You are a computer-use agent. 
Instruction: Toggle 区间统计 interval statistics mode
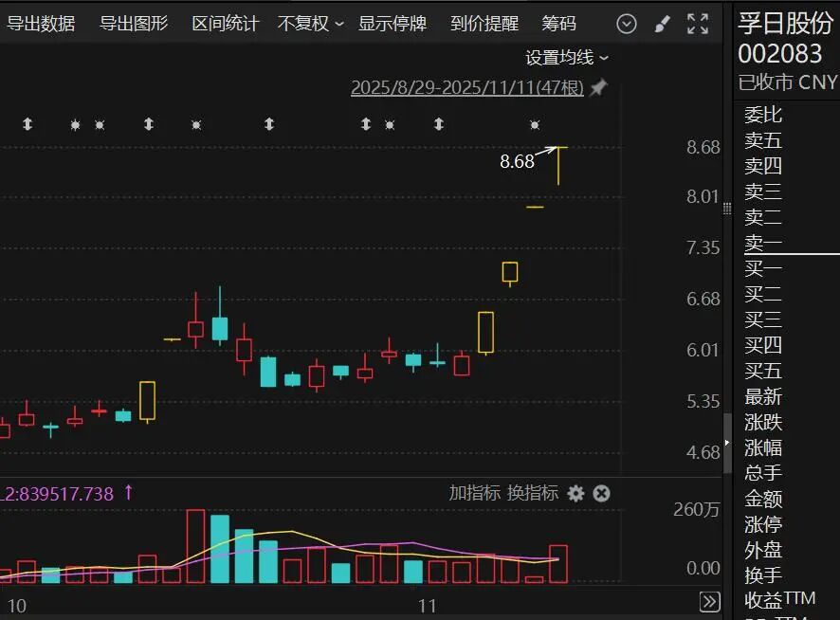[225, 24]
